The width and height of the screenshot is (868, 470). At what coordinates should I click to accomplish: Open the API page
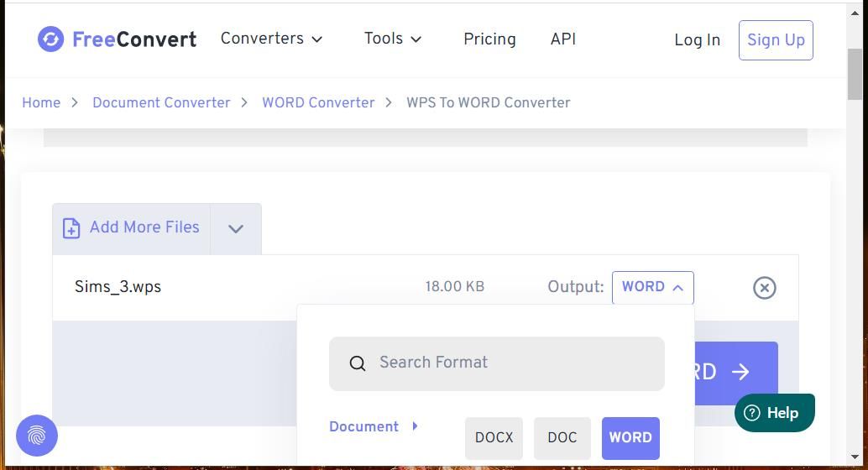point(563,39)
